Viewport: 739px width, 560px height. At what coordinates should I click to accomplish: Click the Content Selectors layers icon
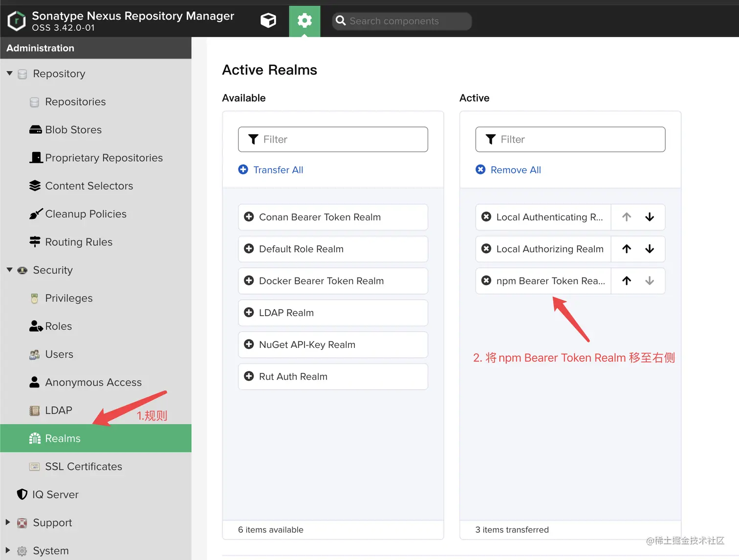coord(35,186)
